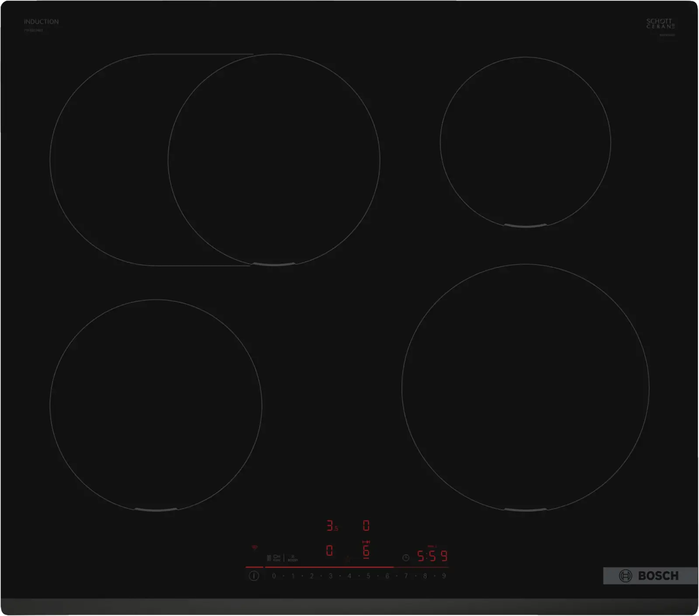The height and width of the screenshot is (616, 699).
Task: Tap the timer clock symbol
Action: pos(406,557)
